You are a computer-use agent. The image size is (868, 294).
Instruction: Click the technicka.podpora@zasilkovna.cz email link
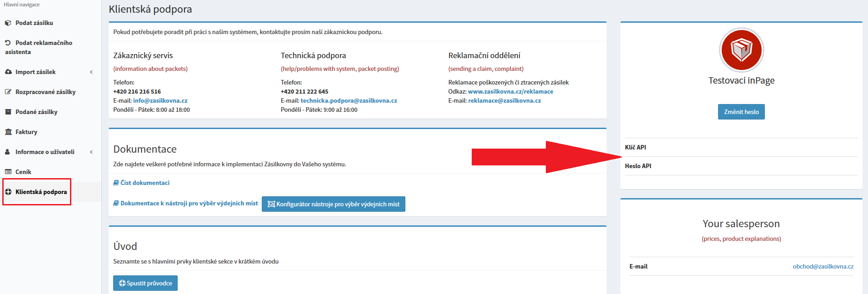(x=349, y=100)
